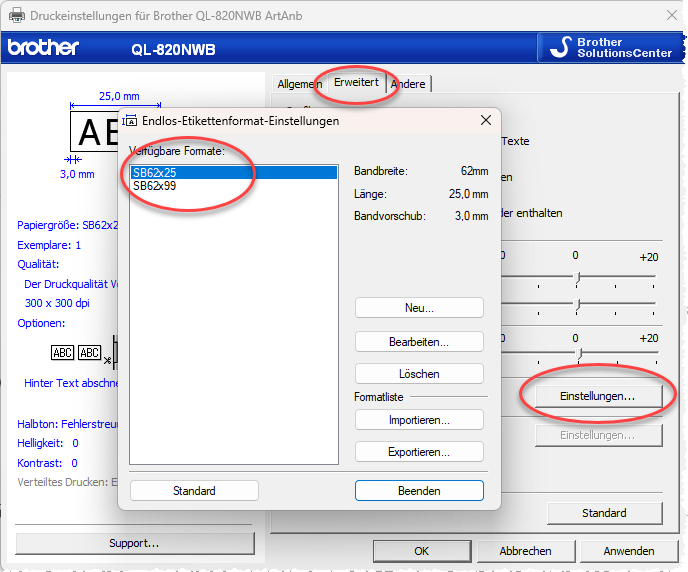Click the Hinter Text abschneiden option text
This screenshot has width=688, height=572.
pos(71,383)
